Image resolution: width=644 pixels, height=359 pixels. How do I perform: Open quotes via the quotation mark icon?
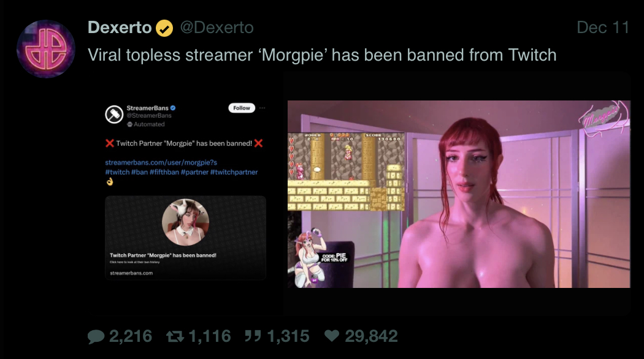pyautogui.click(x=253, y=336)
